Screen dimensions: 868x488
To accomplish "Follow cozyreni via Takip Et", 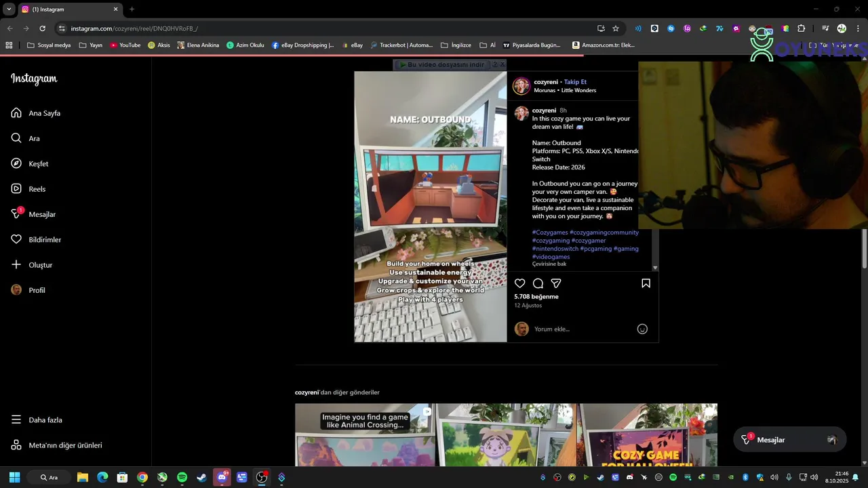I will [x=575, y=82].
